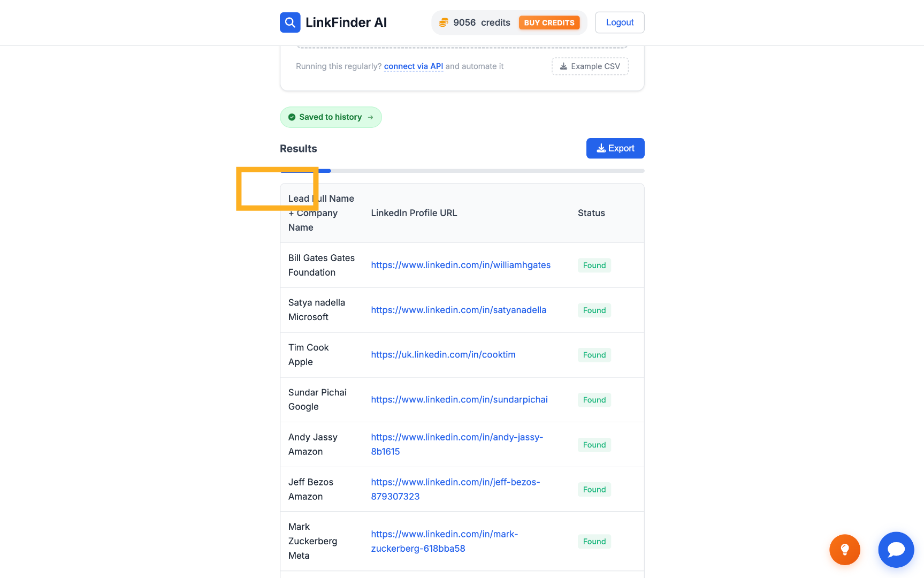Click the Found badge in Tim Cook row
Screen dimensions: 924x578
pos(594,355)
